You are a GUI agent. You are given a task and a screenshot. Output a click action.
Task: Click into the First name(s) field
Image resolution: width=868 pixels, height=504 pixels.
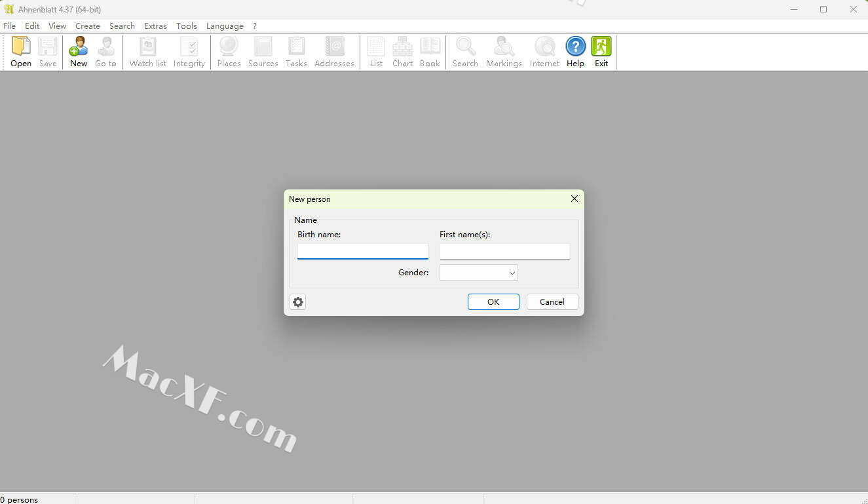click(504, 251)
